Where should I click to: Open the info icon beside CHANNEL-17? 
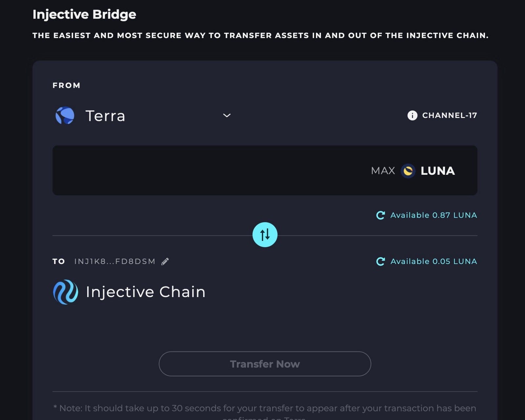pos(412,115)
